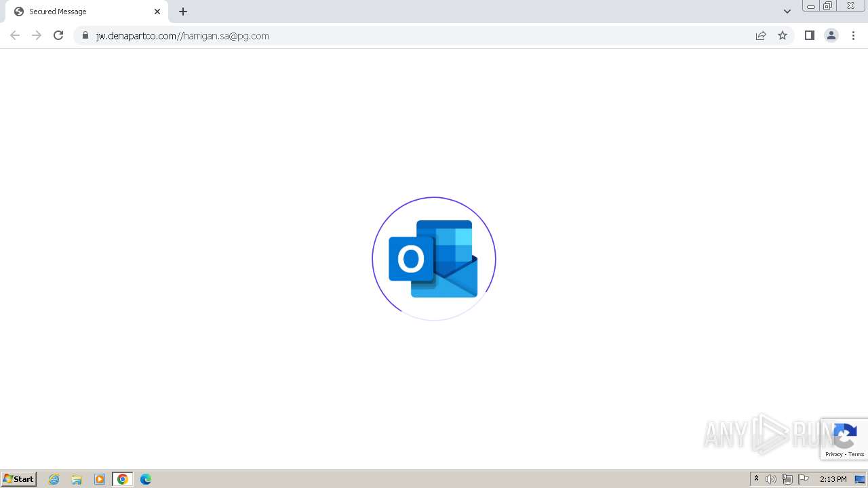Click the browser back arrow
868x488 pixels.
[x=15, y=35]
